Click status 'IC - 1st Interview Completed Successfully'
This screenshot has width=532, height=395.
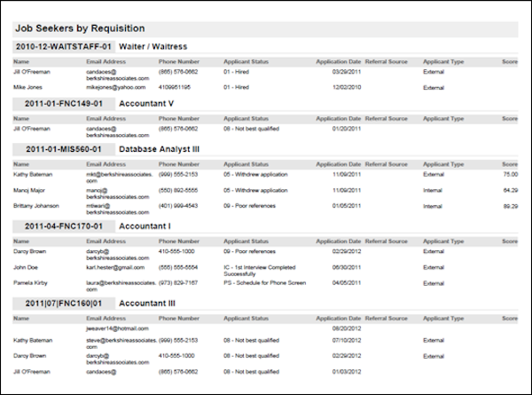260,271
